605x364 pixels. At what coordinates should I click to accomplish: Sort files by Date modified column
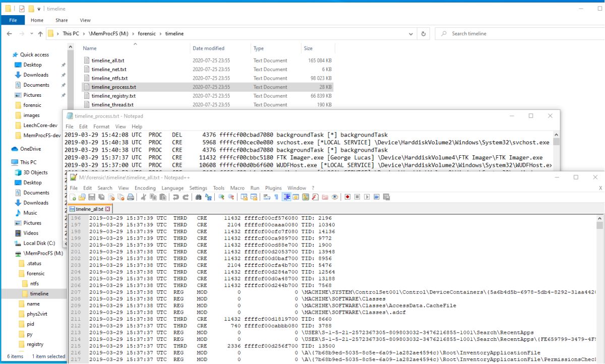(x=208, y=48)
